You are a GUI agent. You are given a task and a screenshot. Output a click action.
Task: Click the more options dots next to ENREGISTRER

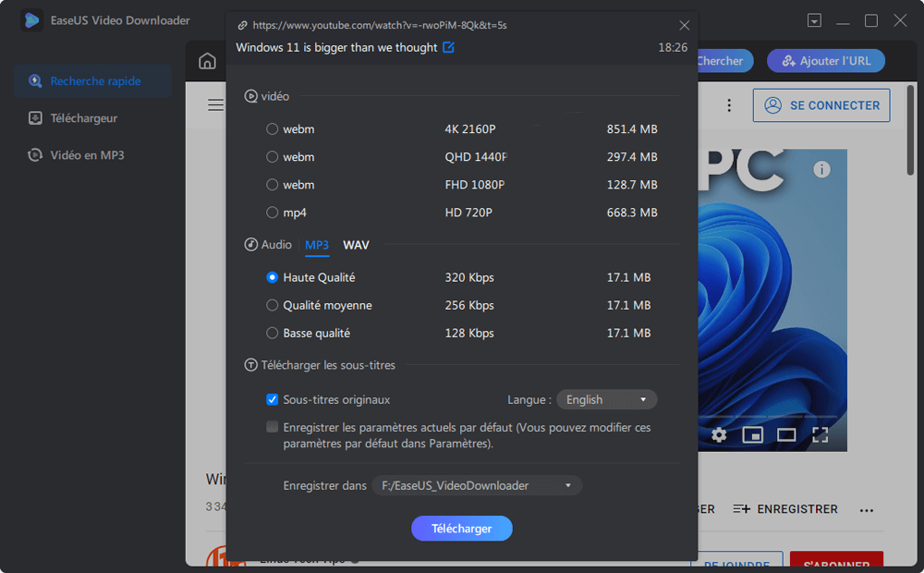(866, 508)
